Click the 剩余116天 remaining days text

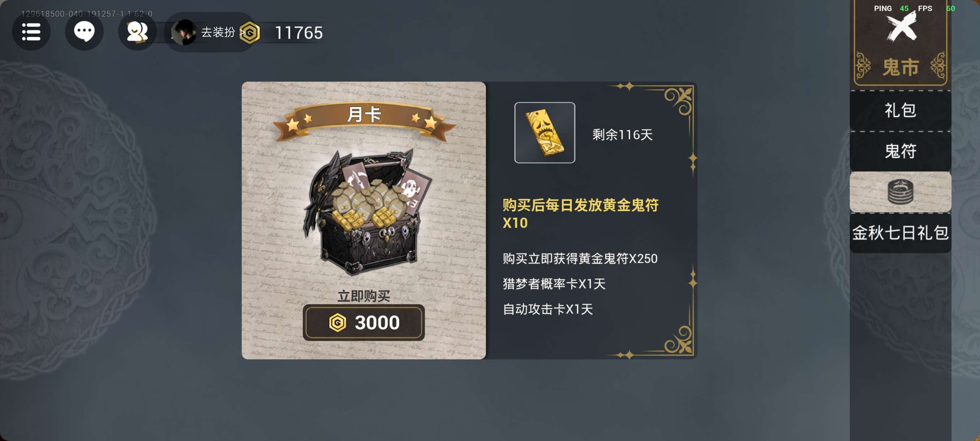click(x=622, y=134)
